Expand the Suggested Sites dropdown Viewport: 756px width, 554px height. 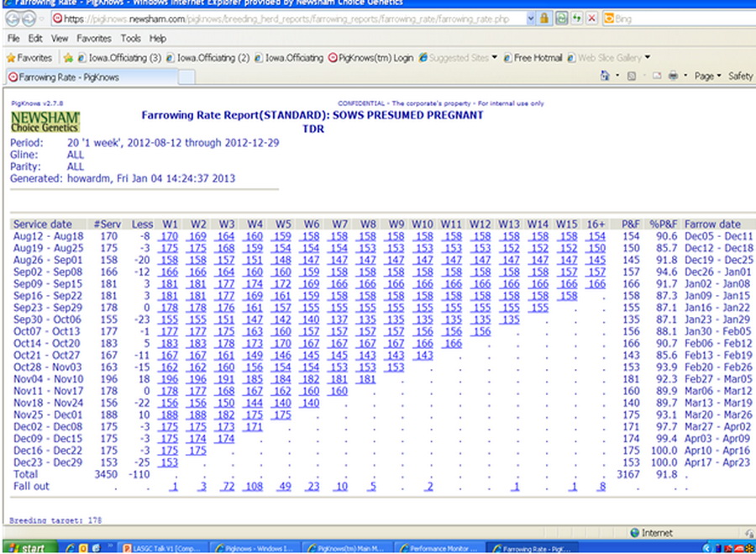tap(495, 58)
